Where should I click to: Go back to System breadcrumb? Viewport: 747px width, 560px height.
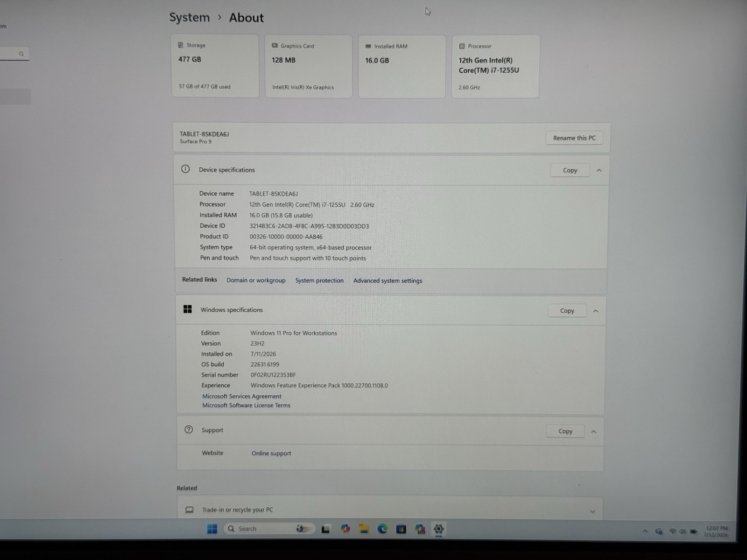(190, 17)
